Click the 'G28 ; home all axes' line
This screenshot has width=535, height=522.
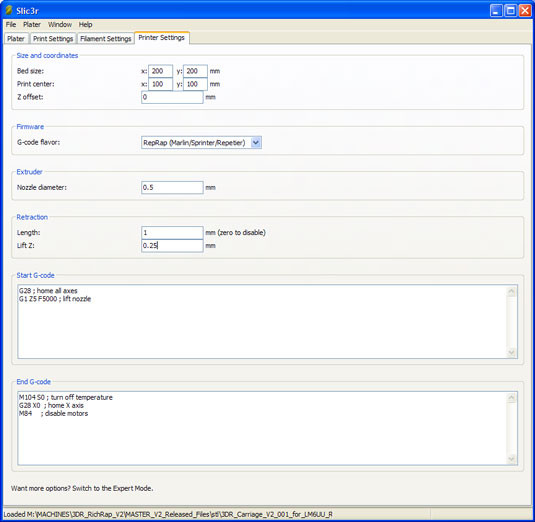[48, 291]
